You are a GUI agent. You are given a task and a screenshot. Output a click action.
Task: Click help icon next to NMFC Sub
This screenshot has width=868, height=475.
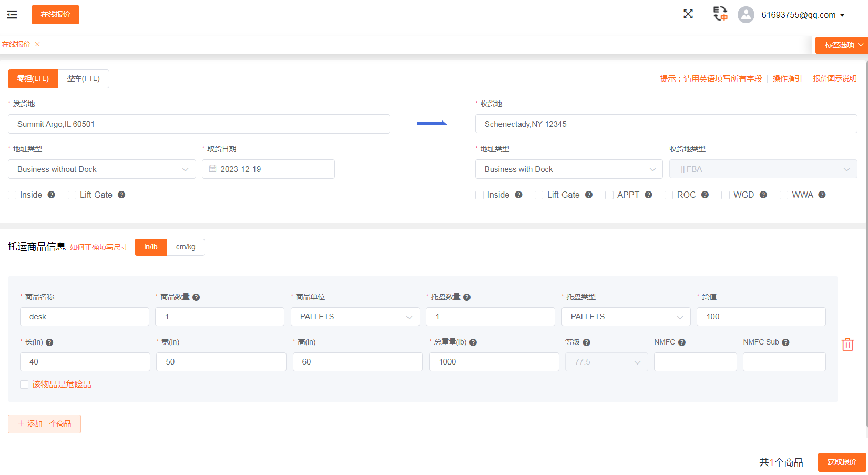coord(785,342)
